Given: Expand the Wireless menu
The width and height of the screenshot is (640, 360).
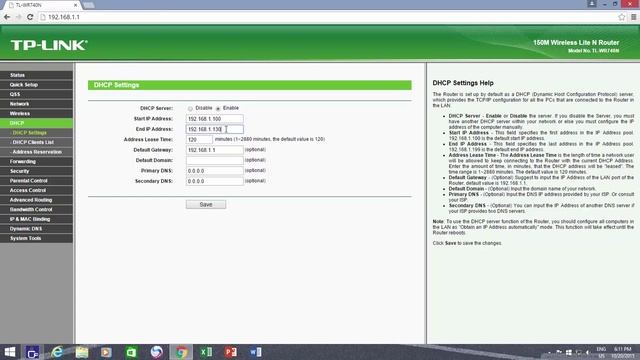Looking at the screenshot, I should coord(37,113).
